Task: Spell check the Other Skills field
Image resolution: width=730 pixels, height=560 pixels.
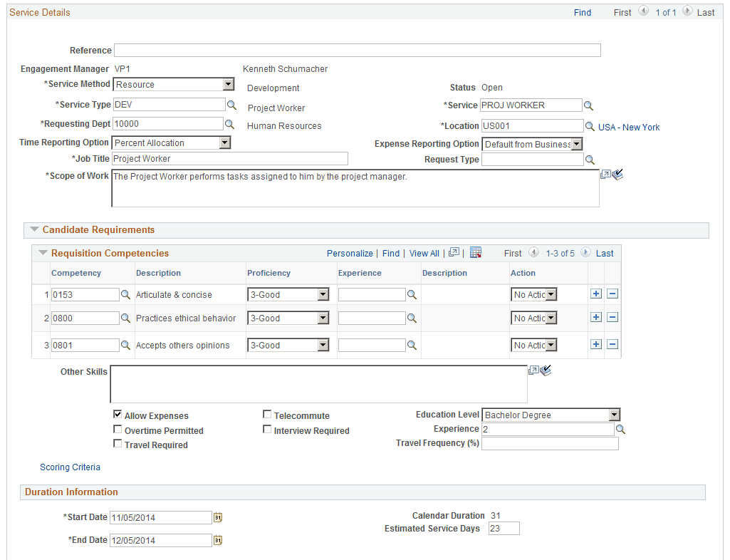Action: (546, 370)
